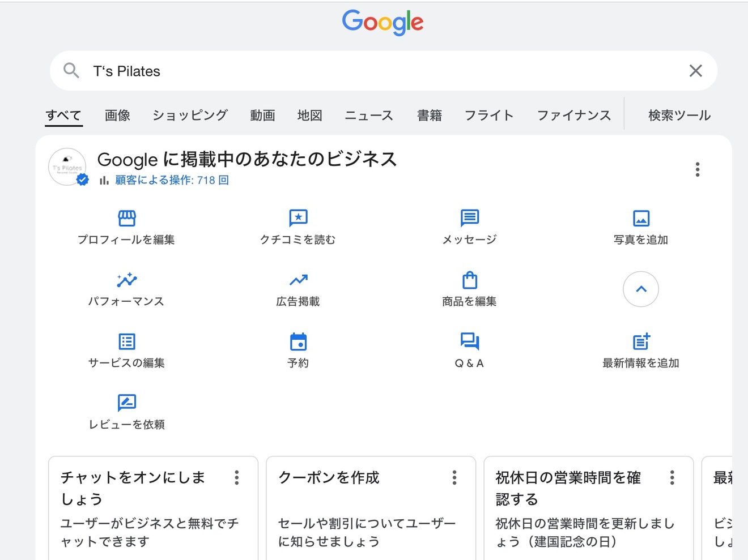Open the Bookings calendar icon

pos(298,341)
